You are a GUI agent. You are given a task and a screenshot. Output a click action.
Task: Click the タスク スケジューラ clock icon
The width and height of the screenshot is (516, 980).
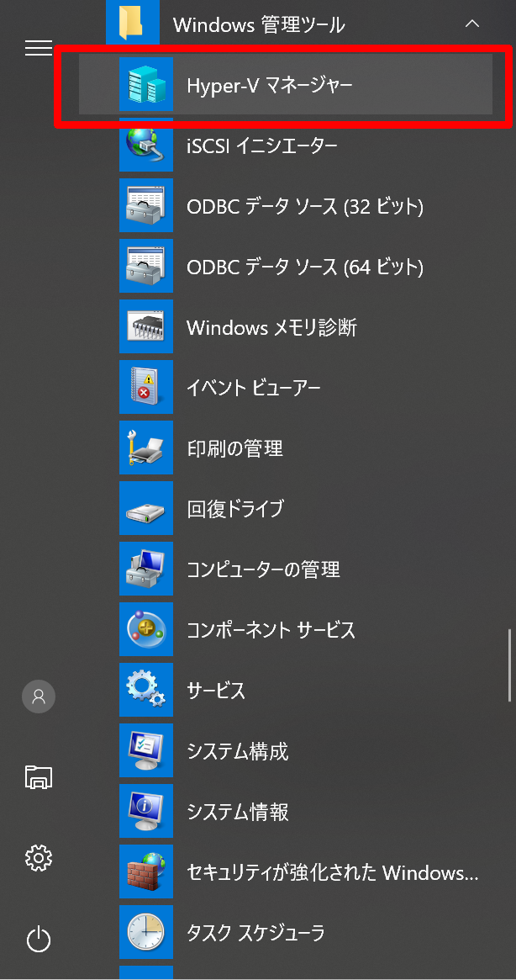coord(145,933)
